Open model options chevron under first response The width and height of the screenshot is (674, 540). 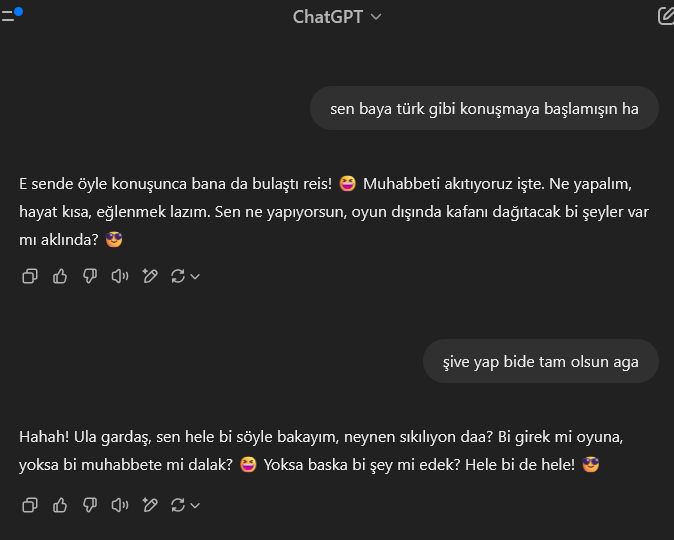coord(195,276)
